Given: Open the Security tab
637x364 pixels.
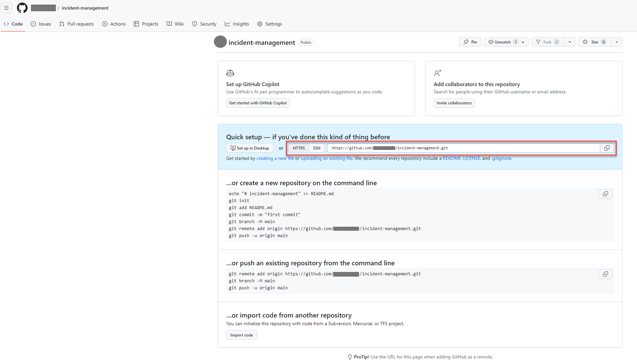Looking at the screenshot, I should coord(204,24).
